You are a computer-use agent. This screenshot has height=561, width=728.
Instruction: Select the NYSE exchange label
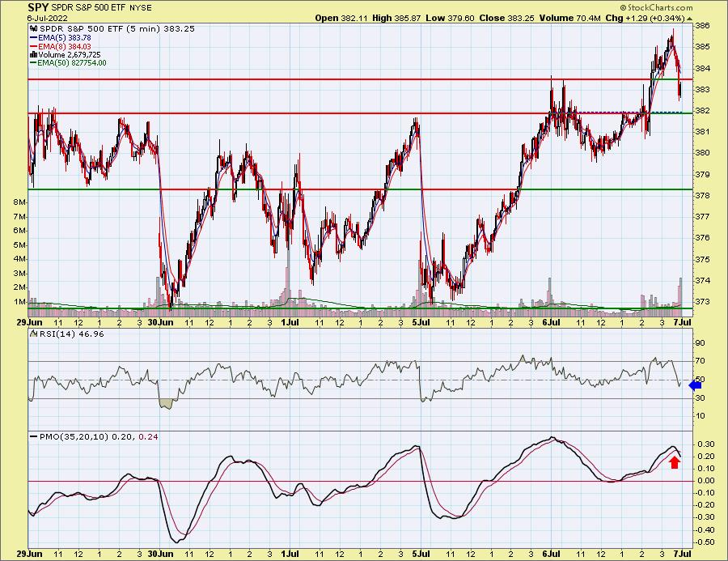tap(139, 8)
